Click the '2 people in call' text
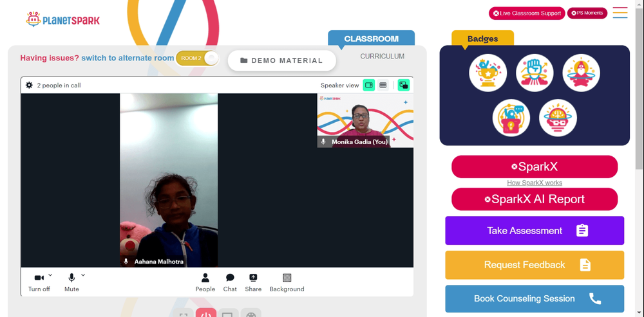 (x=59, y=86)
